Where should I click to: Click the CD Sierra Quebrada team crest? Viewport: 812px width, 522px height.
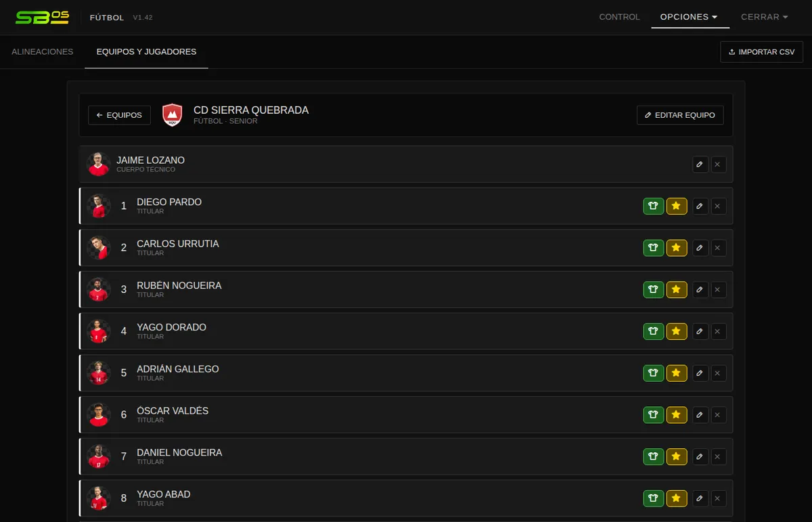pyautogui.click(x=173, y=115)
